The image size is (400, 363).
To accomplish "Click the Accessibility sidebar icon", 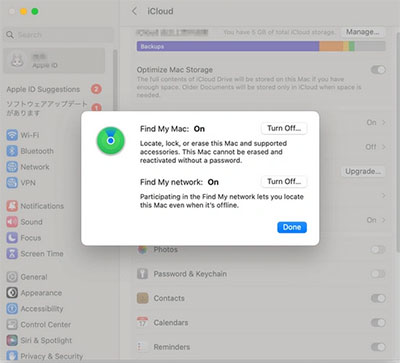I will click(x=12, y=309).
